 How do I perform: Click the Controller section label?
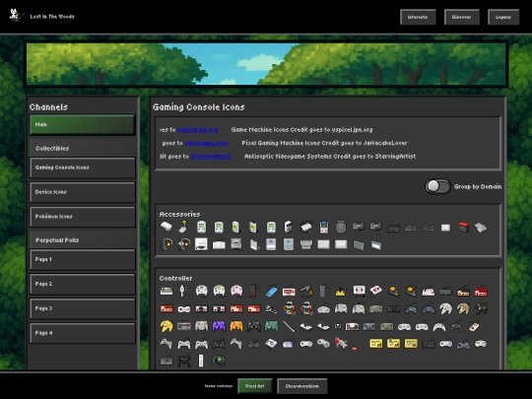click(x=175, y=278)
